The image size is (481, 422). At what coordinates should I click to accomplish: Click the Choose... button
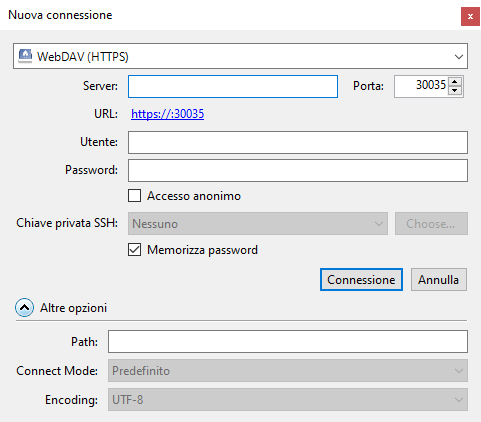431,223
